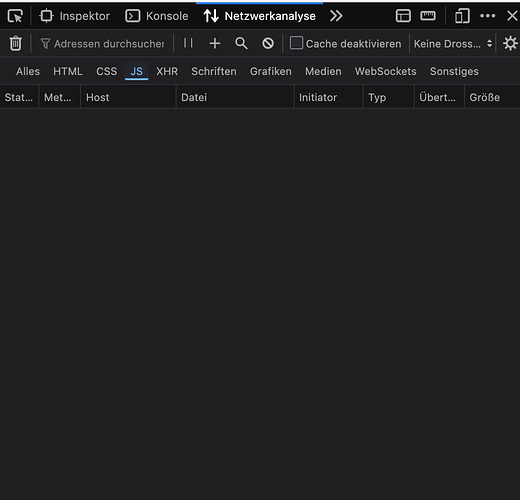Switch to the Konsole tab
The image size is (520, 500).
(157, 16)
